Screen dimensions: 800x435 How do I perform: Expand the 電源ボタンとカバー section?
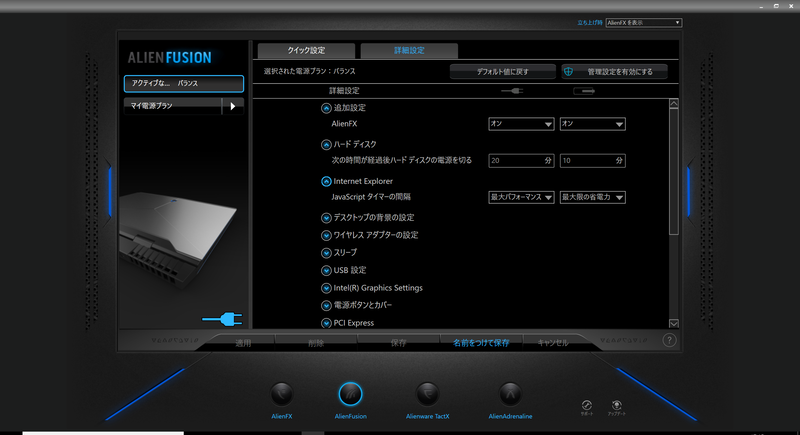click(x=326, y=305)
